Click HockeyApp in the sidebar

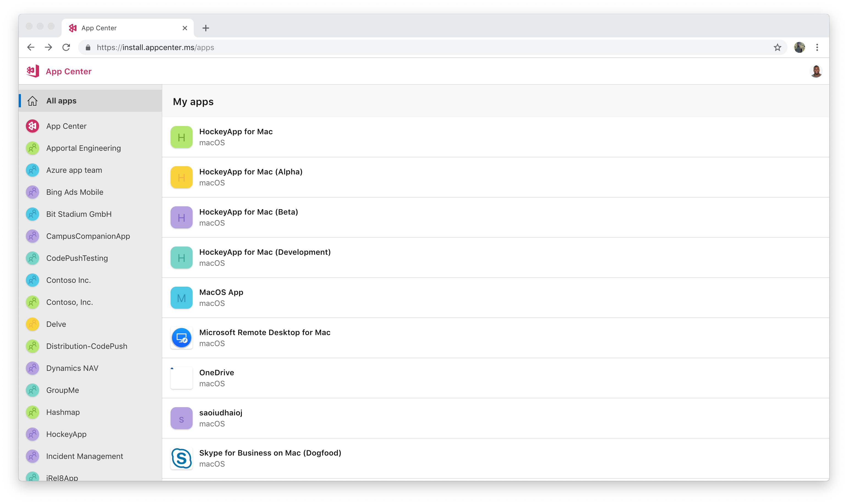tap(67, 434)
